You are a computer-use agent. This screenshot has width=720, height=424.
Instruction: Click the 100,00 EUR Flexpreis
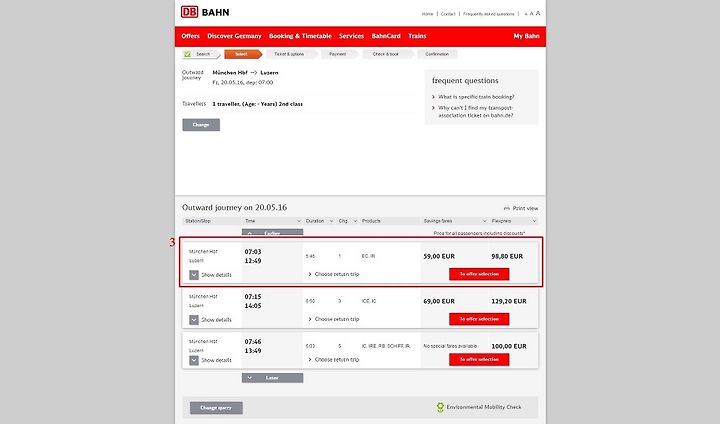509,346
